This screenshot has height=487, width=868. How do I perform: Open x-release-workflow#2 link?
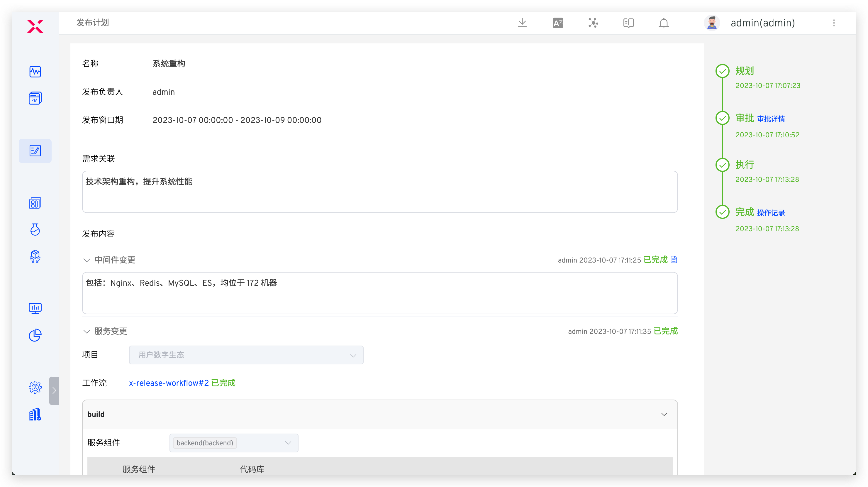pyautogui.click(x=169, y=383)
